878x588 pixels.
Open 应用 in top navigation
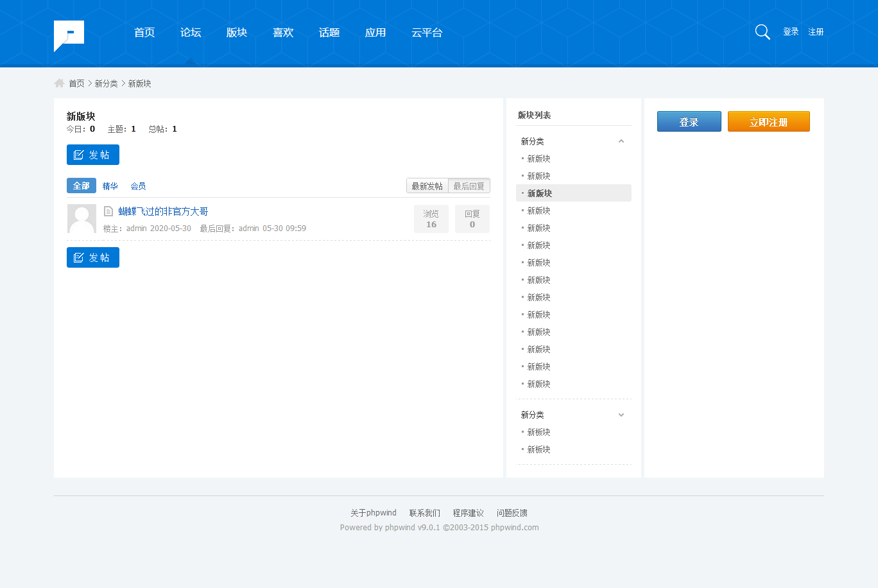[x=375, y=33]
